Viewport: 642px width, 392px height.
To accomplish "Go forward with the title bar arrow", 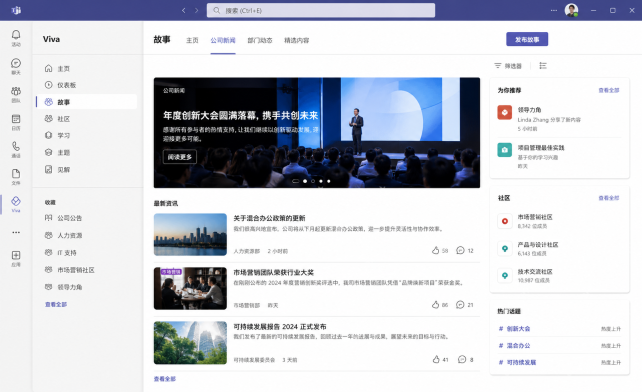I will (197, 10).
